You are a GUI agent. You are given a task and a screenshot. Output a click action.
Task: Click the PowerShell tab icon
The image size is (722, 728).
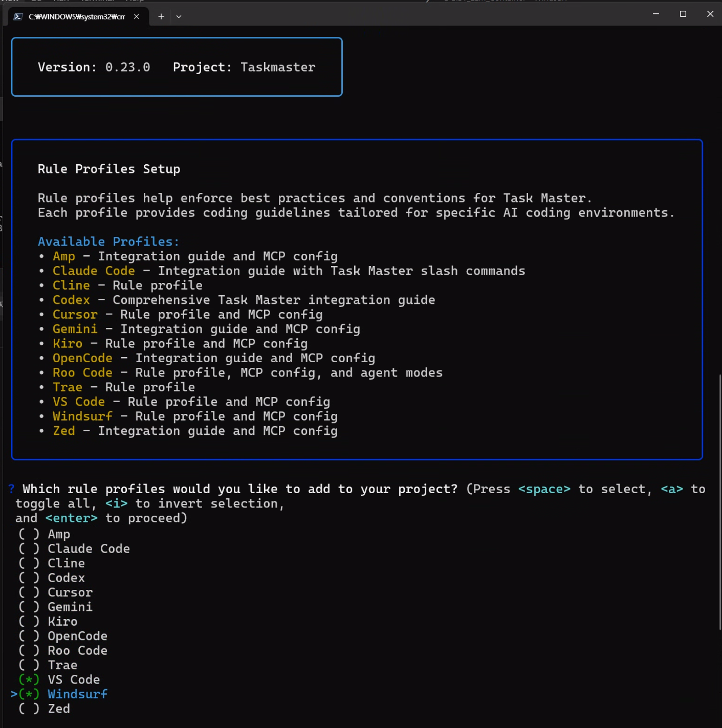(x=18, y=16)
